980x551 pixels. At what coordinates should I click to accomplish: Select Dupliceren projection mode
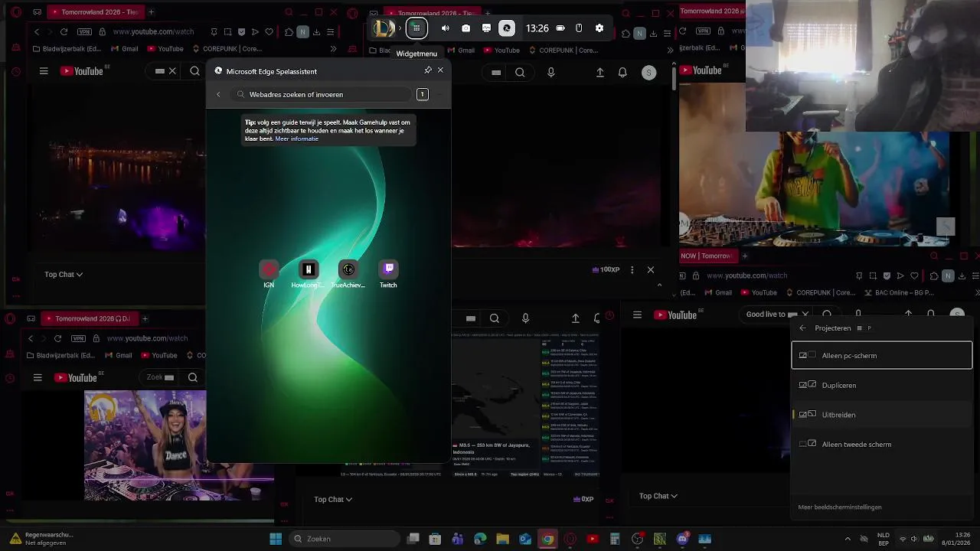tap(881, 385)
